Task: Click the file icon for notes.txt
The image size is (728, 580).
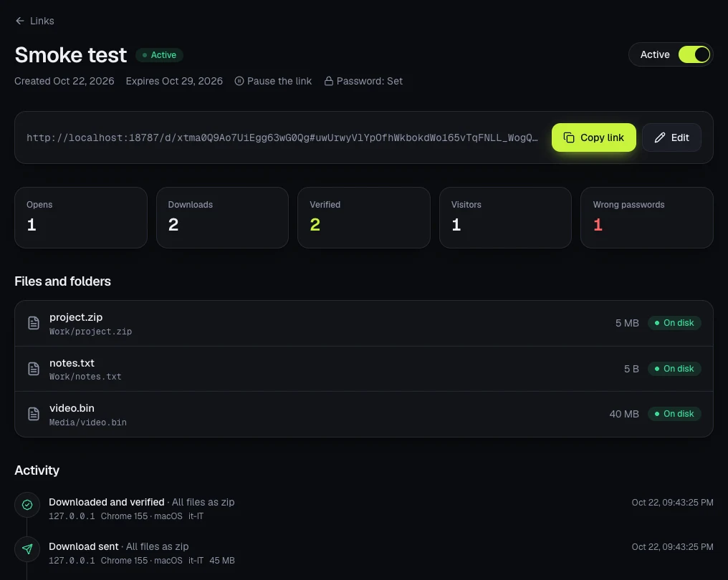Action: tap(34, 369)
